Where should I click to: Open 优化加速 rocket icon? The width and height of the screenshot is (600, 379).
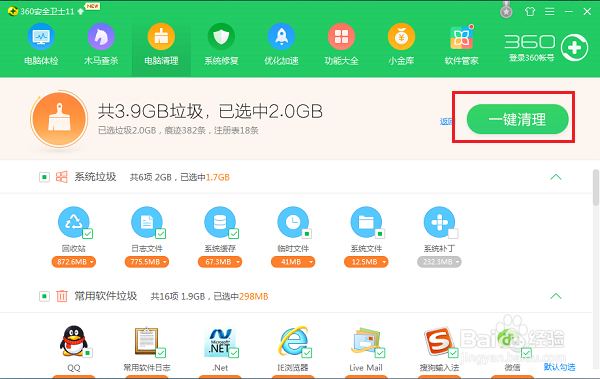pyautogui.click(x=281, y=37)
